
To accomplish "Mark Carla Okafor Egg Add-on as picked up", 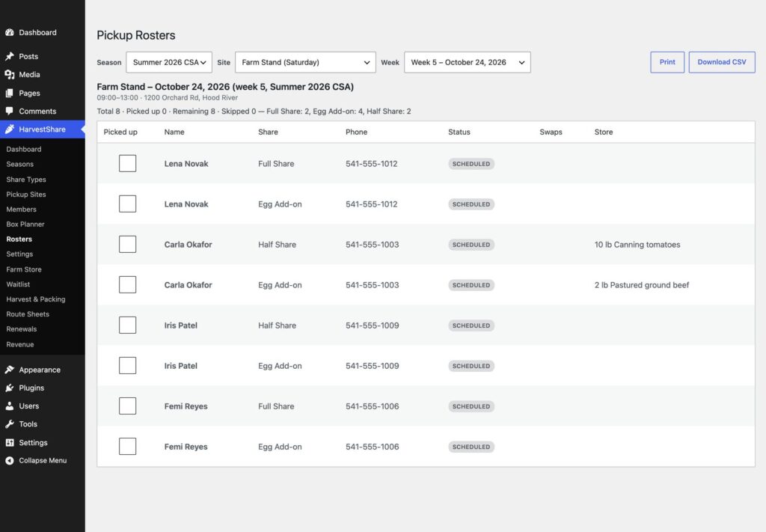I will click(x=127, y=285).
